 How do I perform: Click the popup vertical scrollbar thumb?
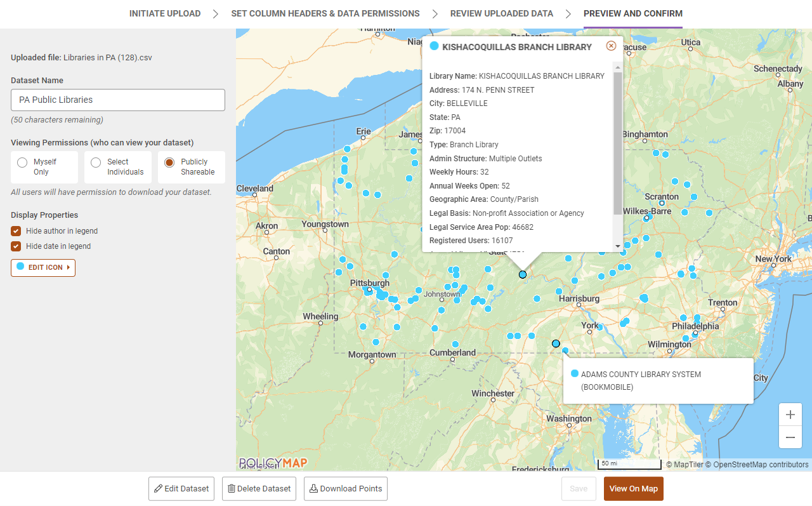pyautogui.click(x=617, y=143)
